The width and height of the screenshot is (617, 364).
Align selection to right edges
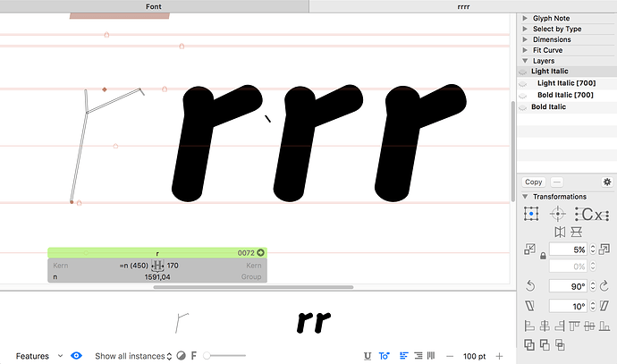(x=560, y=326)
